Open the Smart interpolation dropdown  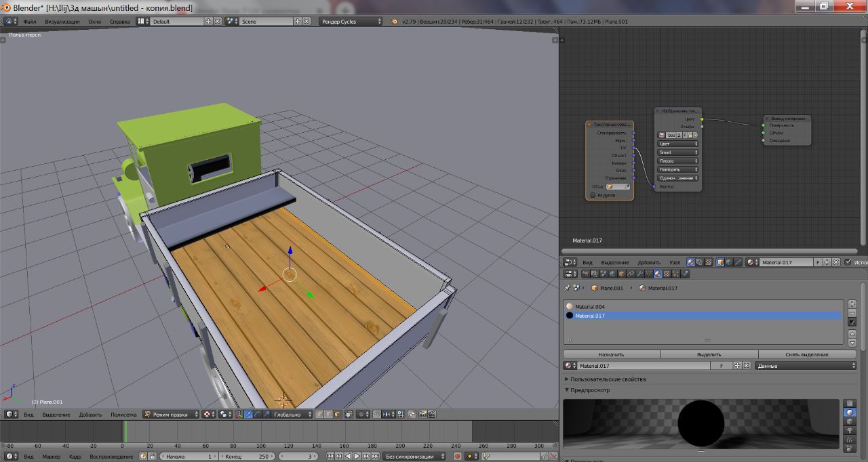click(x=678, y=152)
